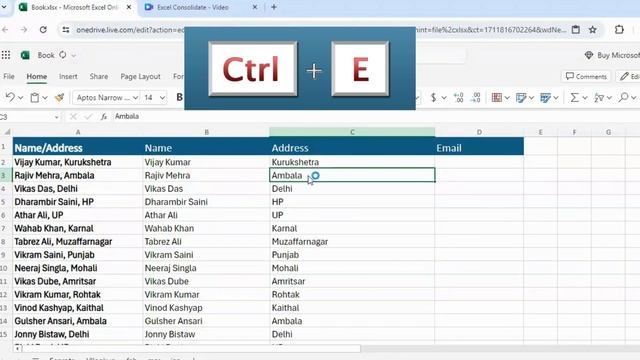
Task: Click the formula bar showing Ambala
Action: pyautogui.click(x=127, y=116)
